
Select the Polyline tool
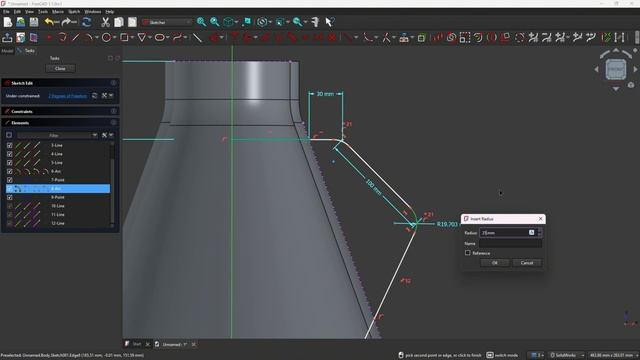click(x=62, y=38)
